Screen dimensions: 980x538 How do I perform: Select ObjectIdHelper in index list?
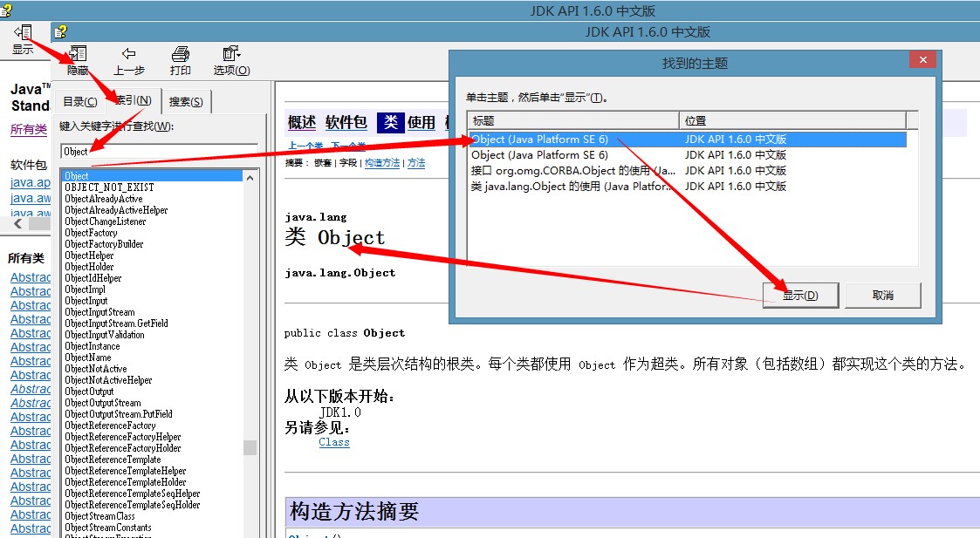[x=93, y=278]
